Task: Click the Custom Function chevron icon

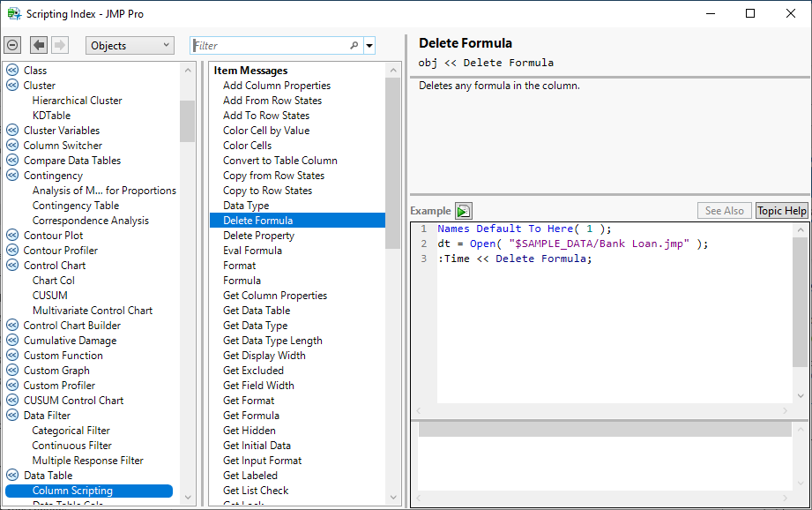Action: 12,356
